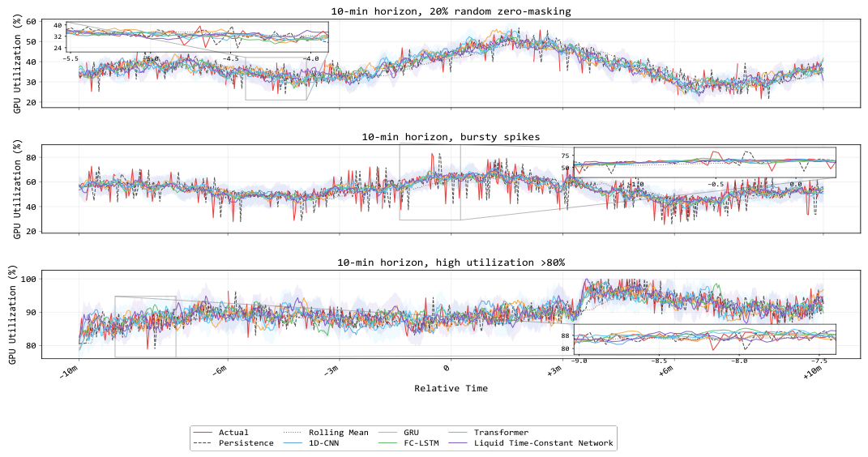Click the '1D-CNN' legend entry
This screenshot has height=457, width=868.
pyautogui.click(x=323, y=443)
